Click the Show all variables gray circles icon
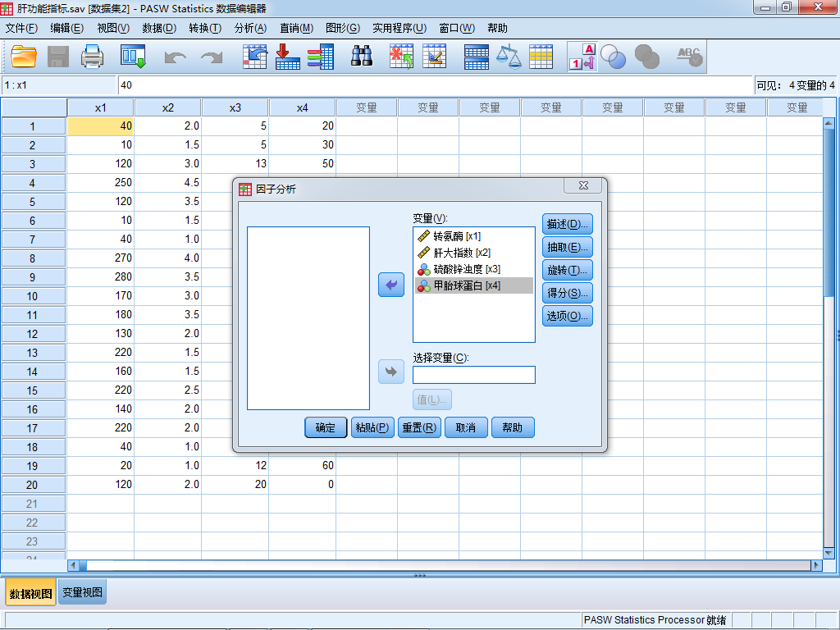This screenshot has width=840, height=630. pyautogui.click(x=646, y=57)
